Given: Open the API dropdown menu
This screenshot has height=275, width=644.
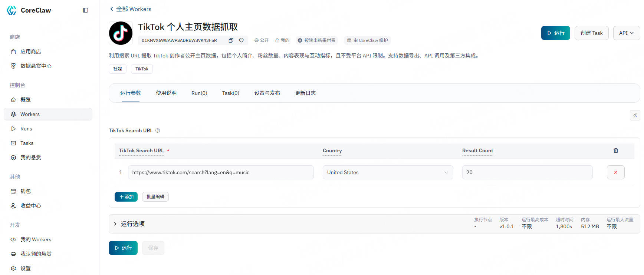Looking at the screenshot, I should pyautogui.click(x=626, y=33).
